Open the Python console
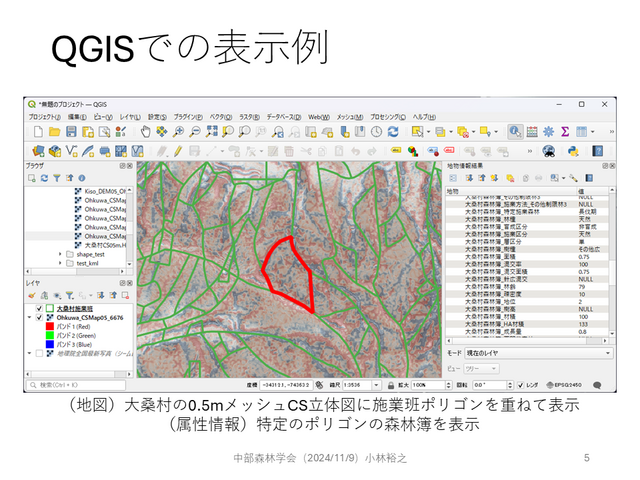The width and height of the screenshot is (640, 480). point(573,151)
